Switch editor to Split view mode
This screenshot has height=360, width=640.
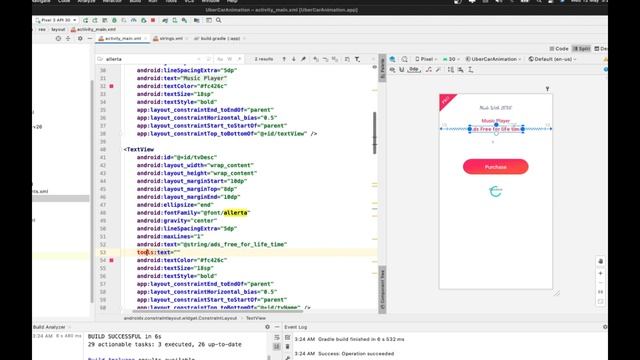click(582, 49)
